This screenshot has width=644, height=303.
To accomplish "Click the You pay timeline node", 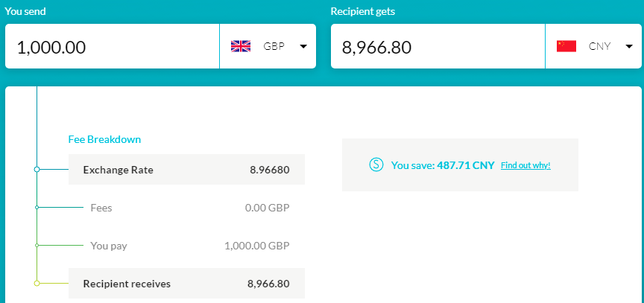I will coord(37,245).
